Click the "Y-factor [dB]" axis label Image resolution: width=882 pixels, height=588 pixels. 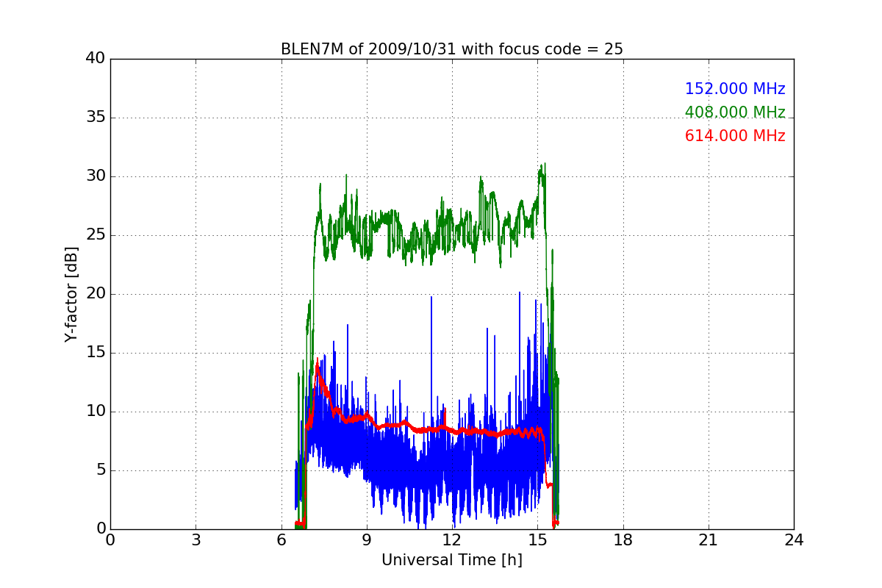[x=71, y=294]
